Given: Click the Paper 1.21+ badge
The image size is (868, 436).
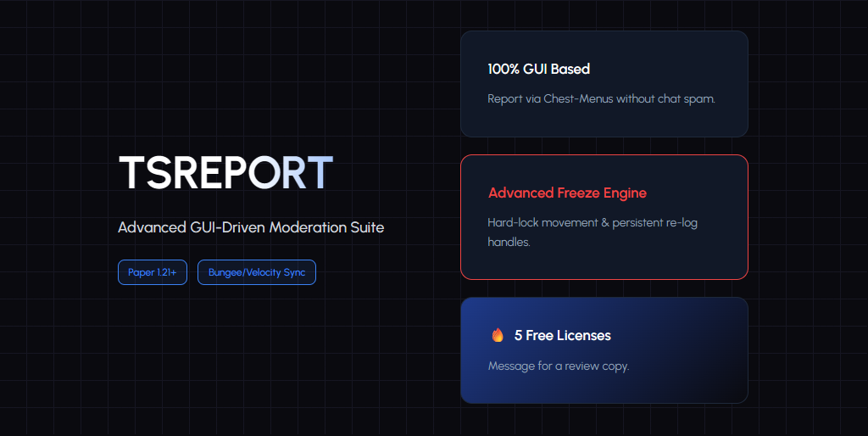Looking at the screenshot, I should [x=153, y=272].
